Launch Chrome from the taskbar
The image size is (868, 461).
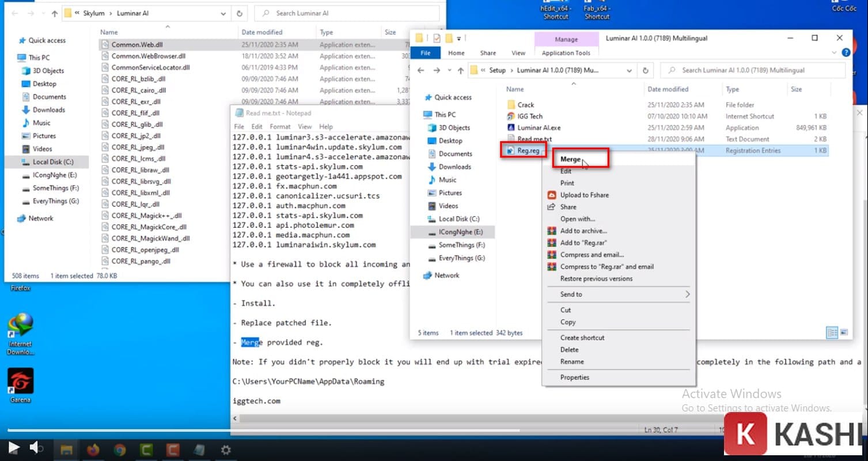pos(120,449)
